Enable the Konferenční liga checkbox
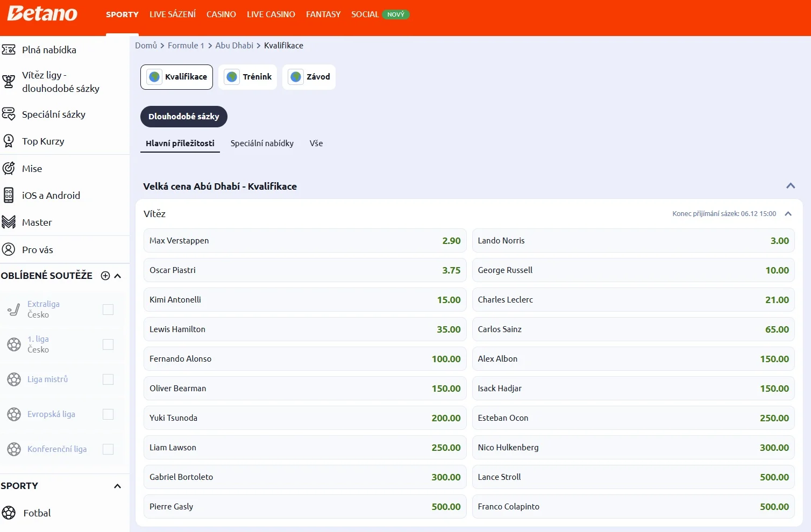This screenshot has height=532, width=811. click(108, 449)
